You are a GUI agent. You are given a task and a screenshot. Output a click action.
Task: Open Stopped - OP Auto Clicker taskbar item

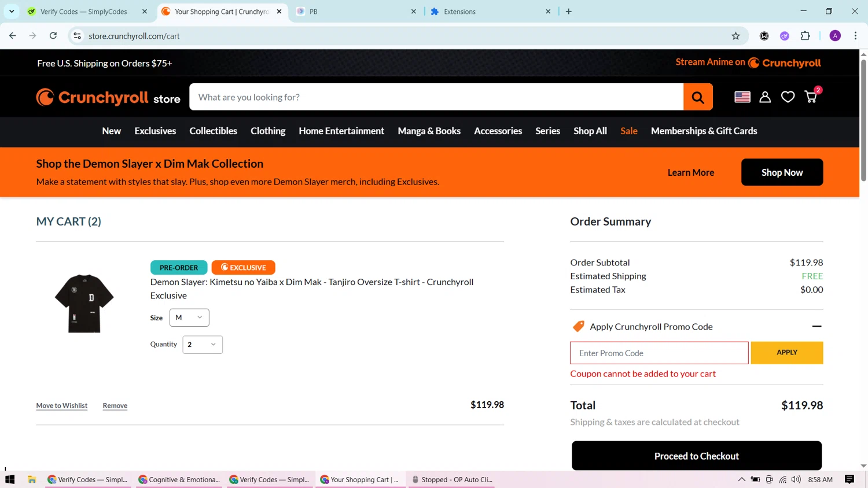[451, 479]
